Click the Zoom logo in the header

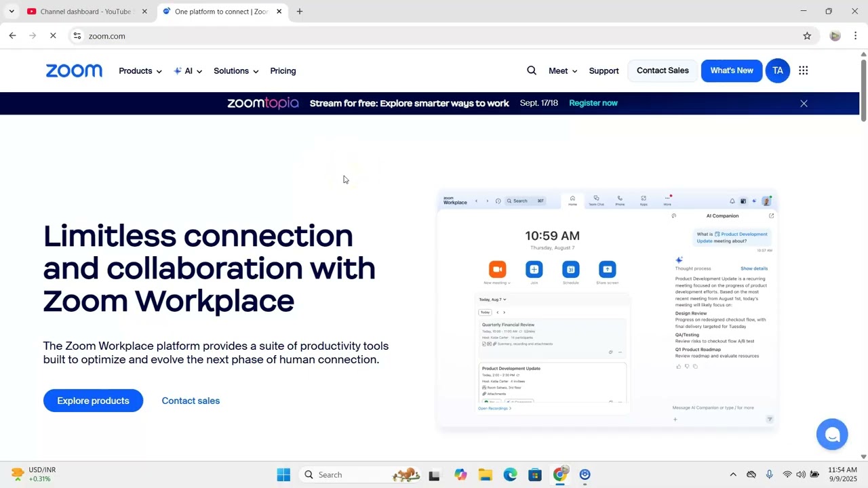click(74, 70)
